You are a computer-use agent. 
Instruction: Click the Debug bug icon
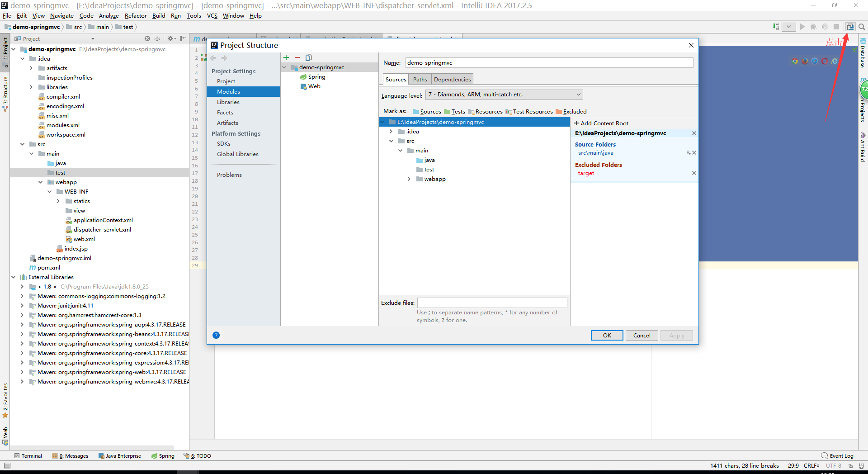[x=813, y=27]
